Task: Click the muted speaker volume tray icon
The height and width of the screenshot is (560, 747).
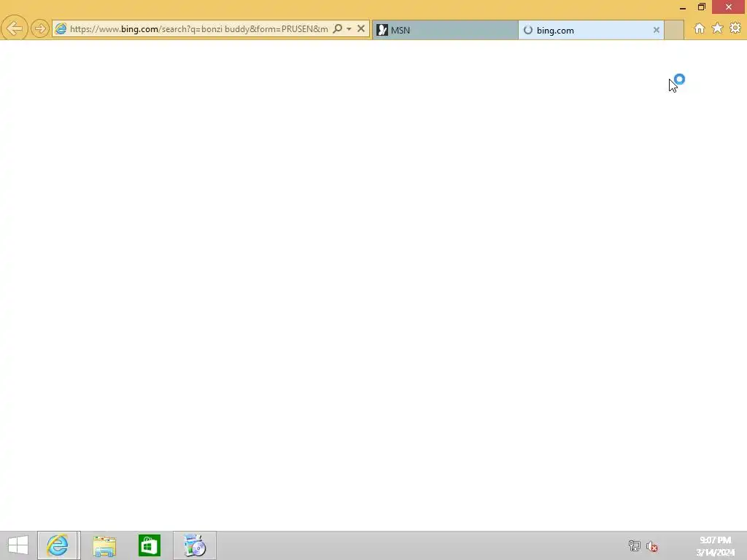Action: [x=652, y=546]
